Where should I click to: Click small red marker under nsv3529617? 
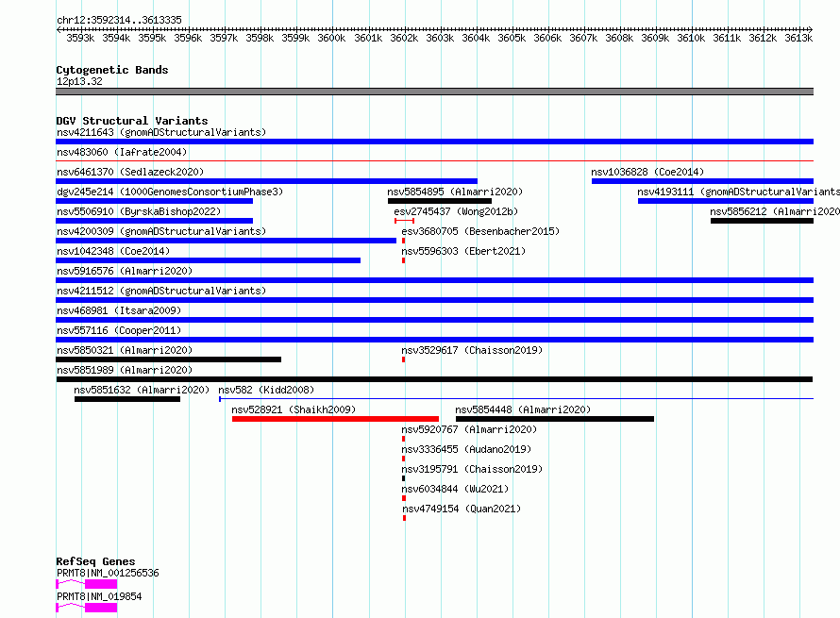(x=403, y=359)
